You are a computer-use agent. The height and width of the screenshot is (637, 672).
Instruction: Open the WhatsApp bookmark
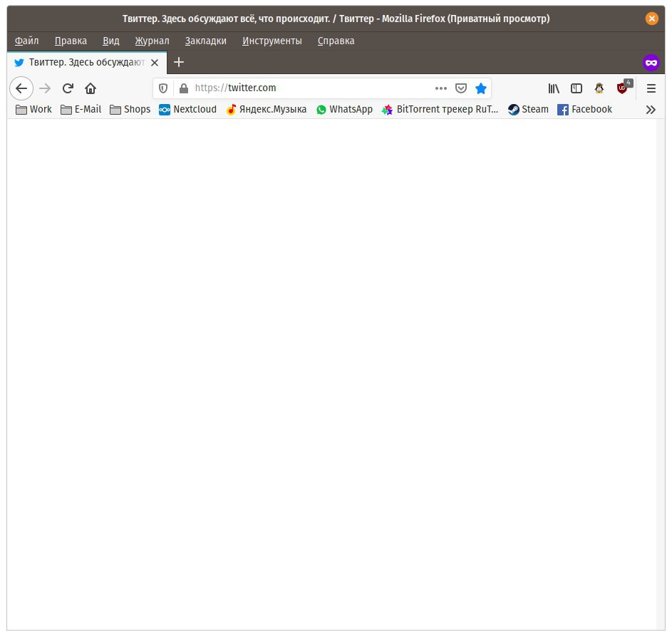coord(344,110)
